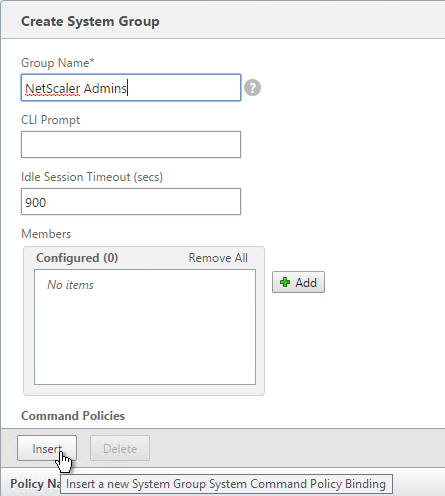Click Remove All in Members box

click(x=218, y=258)
